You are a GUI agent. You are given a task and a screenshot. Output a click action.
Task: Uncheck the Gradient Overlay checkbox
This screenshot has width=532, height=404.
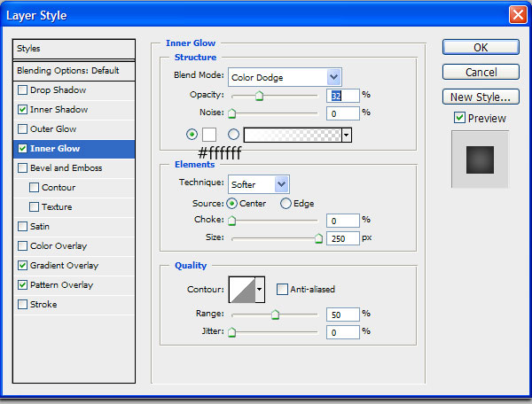click(x=22, y=266)
